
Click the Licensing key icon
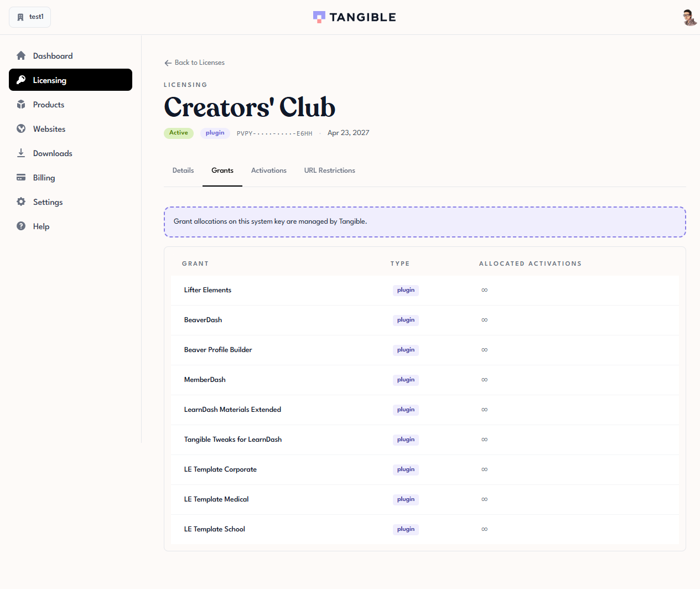pos(21,80)
